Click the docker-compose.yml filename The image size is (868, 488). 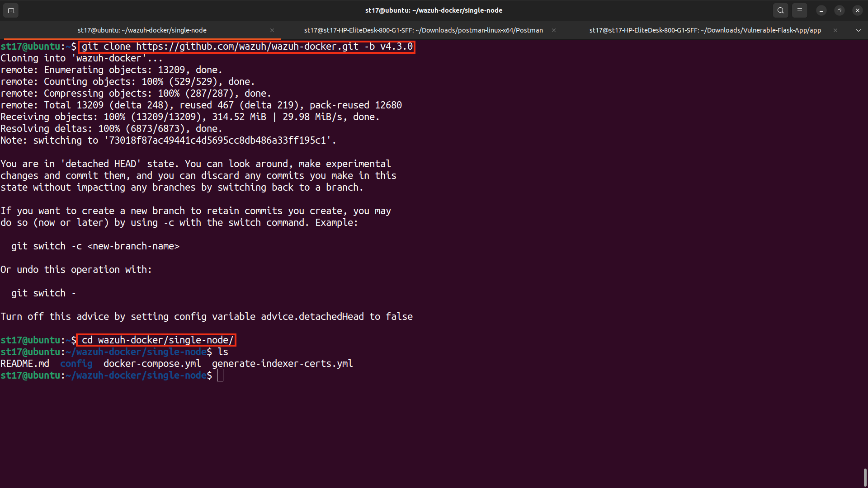click(x=152, y=363)
